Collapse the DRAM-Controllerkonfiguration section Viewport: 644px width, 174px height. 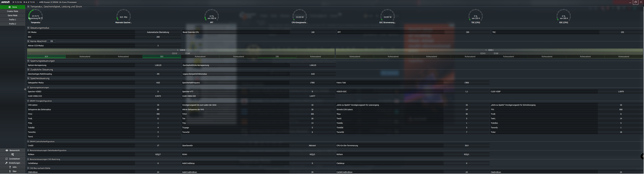pyautogui.click(x=28, y=141)
